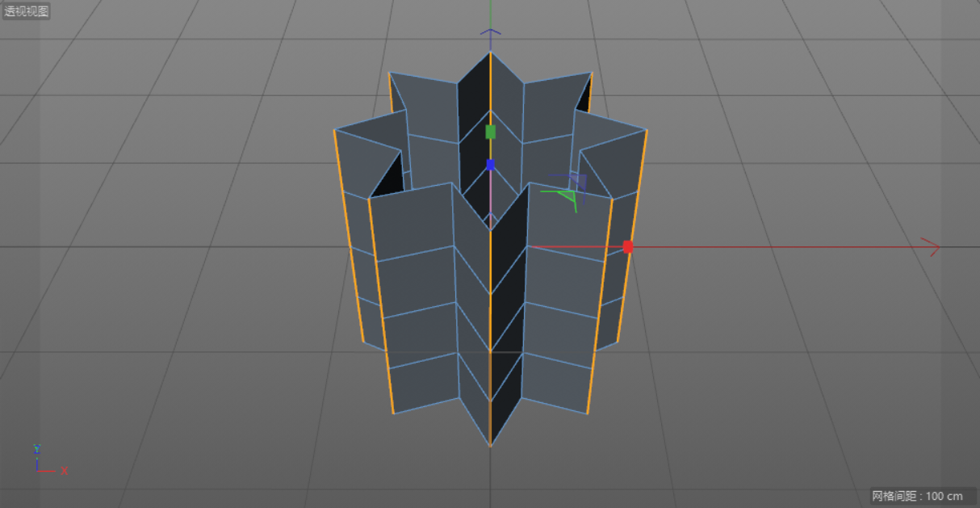
Task: Click the red X letter in the axis indicator
Action: coord(65,472)
